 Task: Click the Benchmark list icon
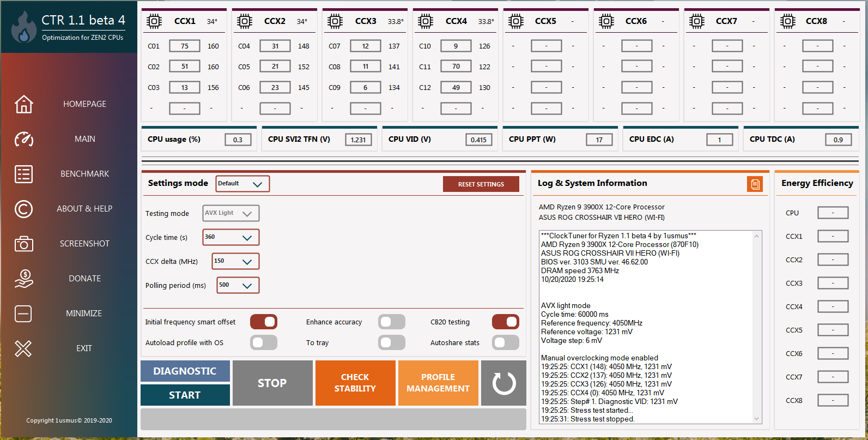tap(23, 174)
